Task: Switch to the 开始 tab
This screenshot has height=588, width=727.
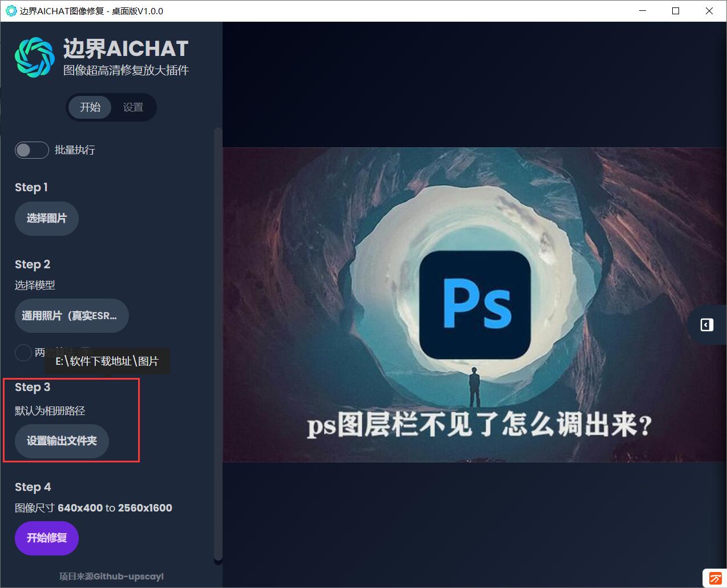Action: pos(90,107)
